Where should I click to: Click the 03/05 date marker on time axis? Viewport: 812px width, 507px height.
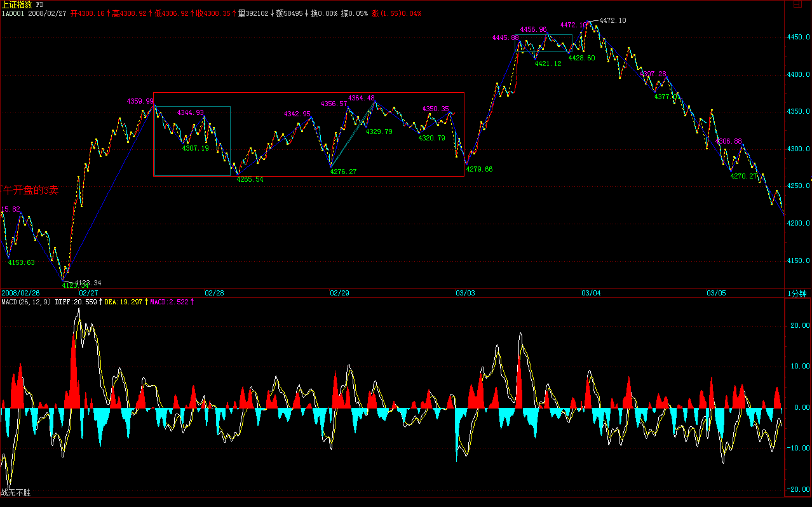(716, 294)
